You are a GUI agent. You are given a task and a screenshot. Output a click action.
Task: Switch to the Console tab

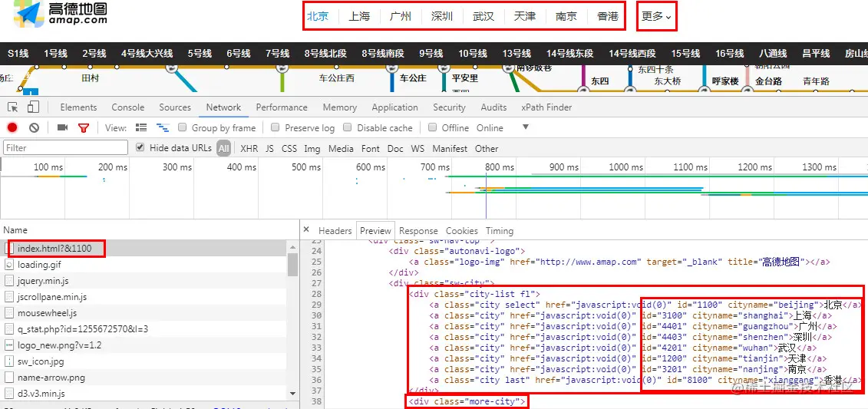pyautogui.click(x=128, y=107)
